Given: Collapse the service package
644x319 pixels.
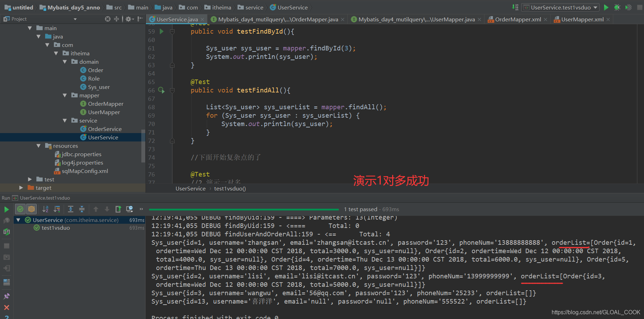Looking at the screenshot, I should [x=65, y=120].
